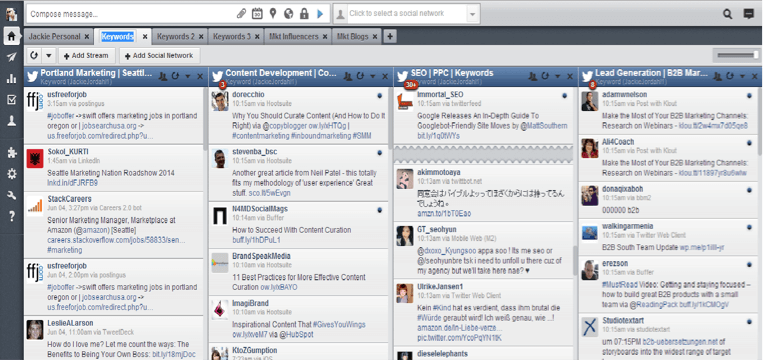763x360 pixels.
Task: Open search with the magnifier icon
Action: [727, 14]
